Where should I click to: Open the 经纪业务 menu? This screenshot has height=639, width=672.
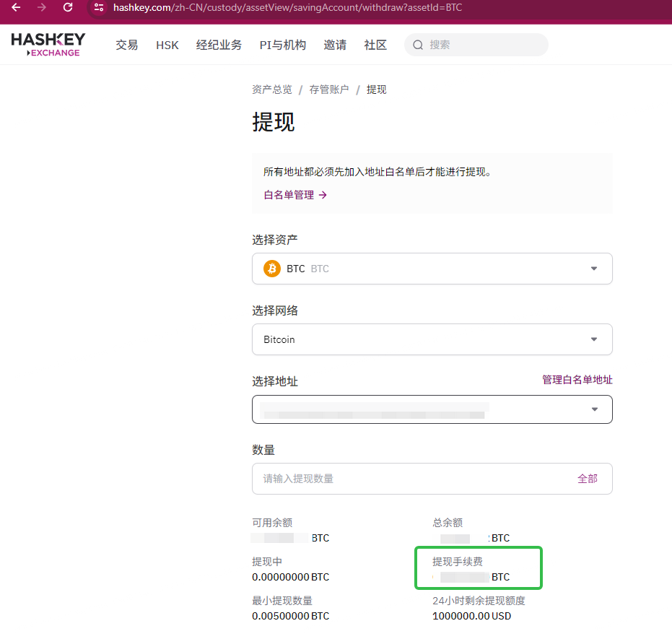coord(219,45)
